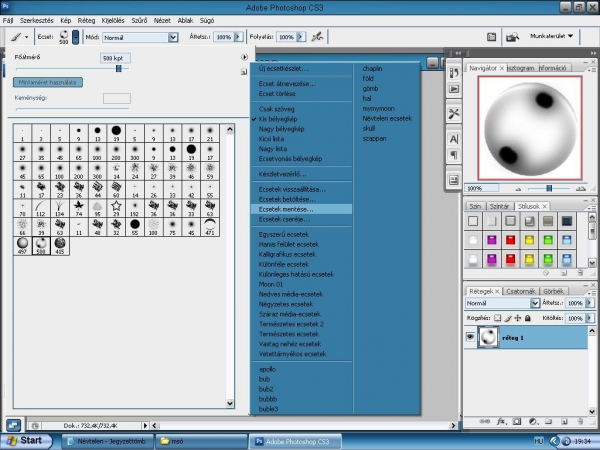Create adjustment layer half-circle icon
The image size is (600, 450).
533,421
